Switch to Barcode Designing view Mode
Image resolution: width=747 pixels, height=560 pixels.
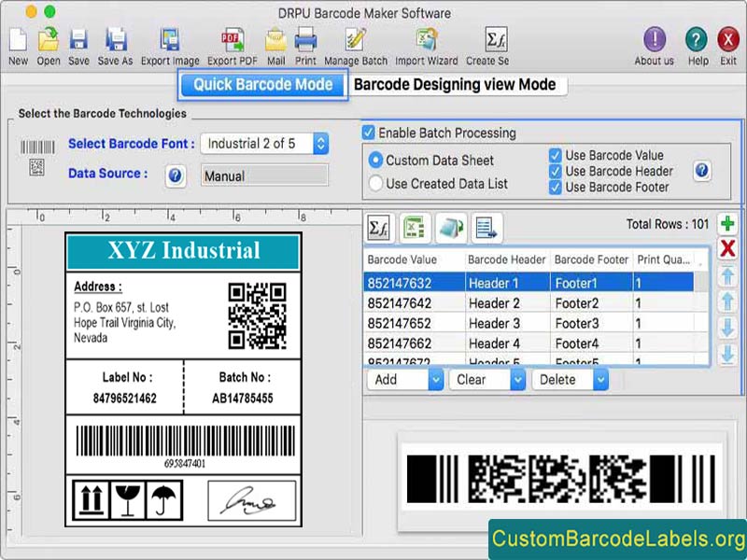[x=458, y=84]
